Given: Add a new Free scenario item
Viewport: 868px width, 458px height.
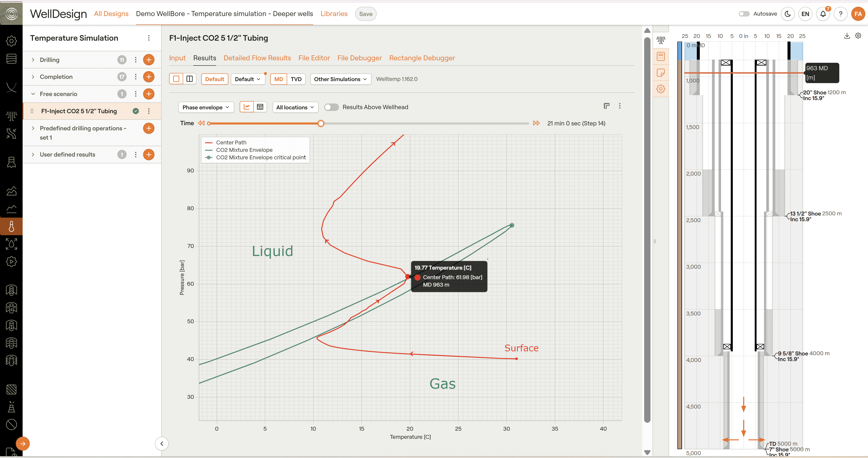Looking at the screenshot, I should click(x=149, y=94).
